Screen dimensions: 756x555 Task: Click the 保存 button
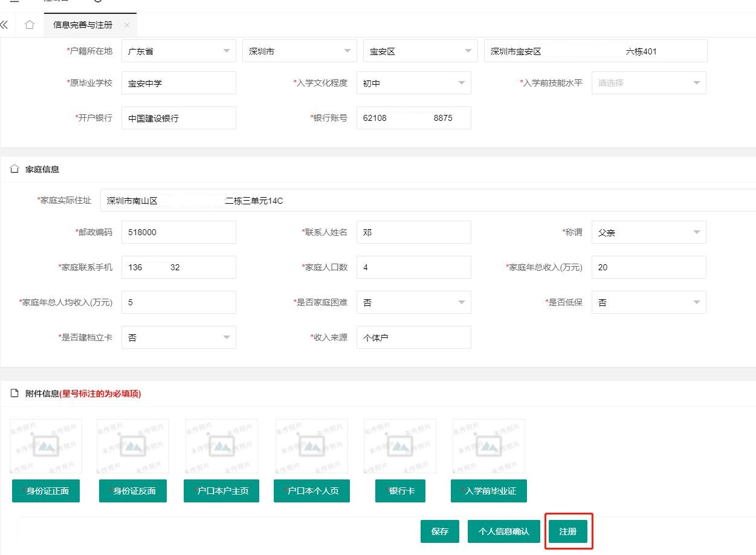coord(440,531)
